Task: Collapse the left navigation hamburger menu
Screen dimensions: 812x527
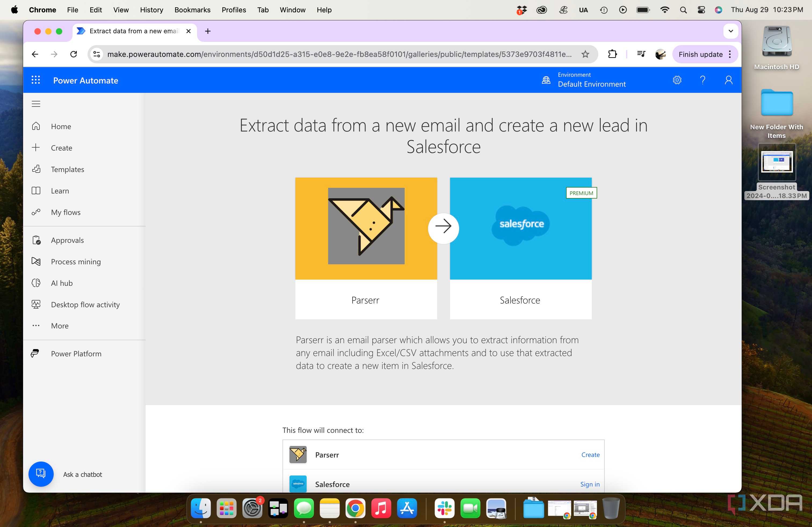Action: pos(36,104)
